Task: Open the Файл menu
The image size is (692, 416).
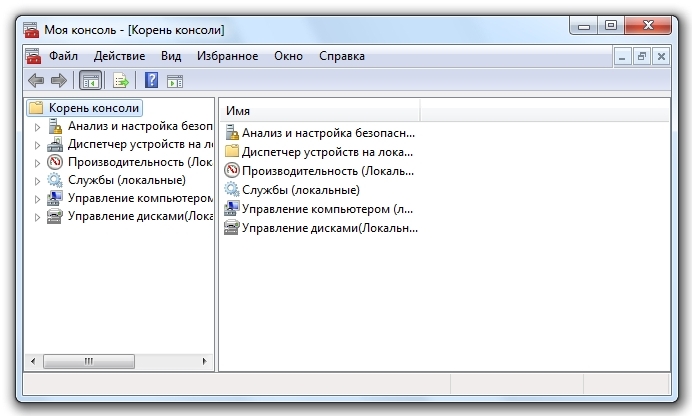Action: click(x=63, y=56)
